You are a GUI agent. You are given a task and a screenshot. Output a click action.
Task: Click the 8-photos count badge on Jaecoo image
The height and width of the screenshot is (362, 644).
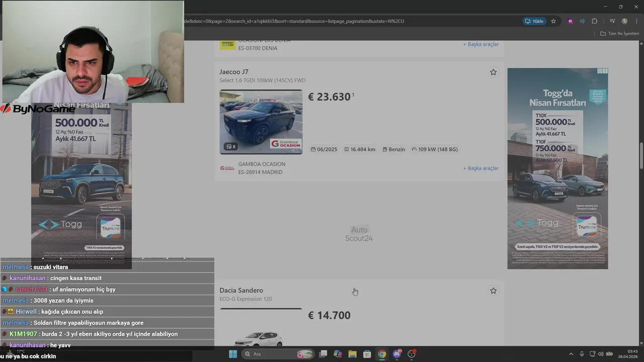pyautogui.click(x=231, y=147)
